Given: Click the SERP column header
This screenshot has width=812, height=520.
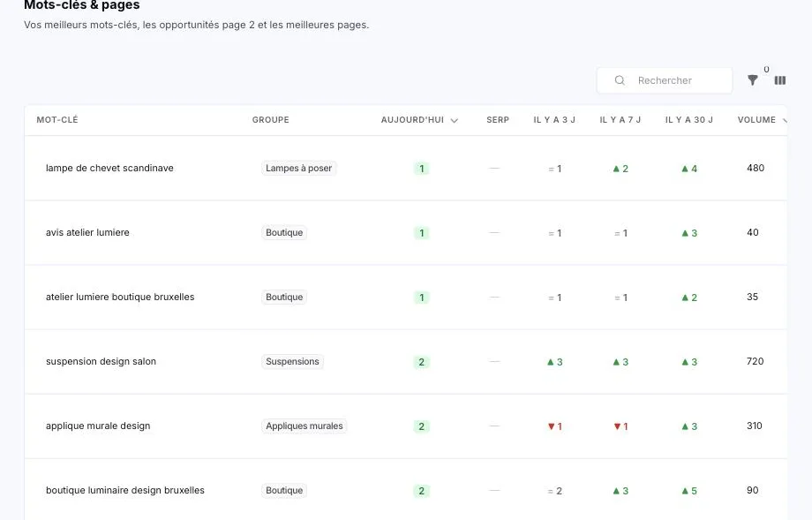Looking at the screenshot, I should tap(498, 120).
